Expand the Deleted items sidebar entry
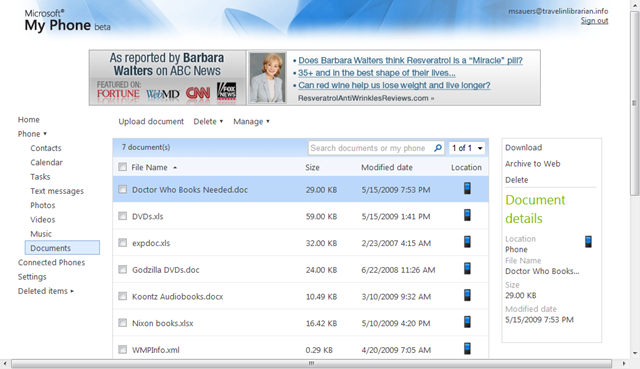 (46, 291)
